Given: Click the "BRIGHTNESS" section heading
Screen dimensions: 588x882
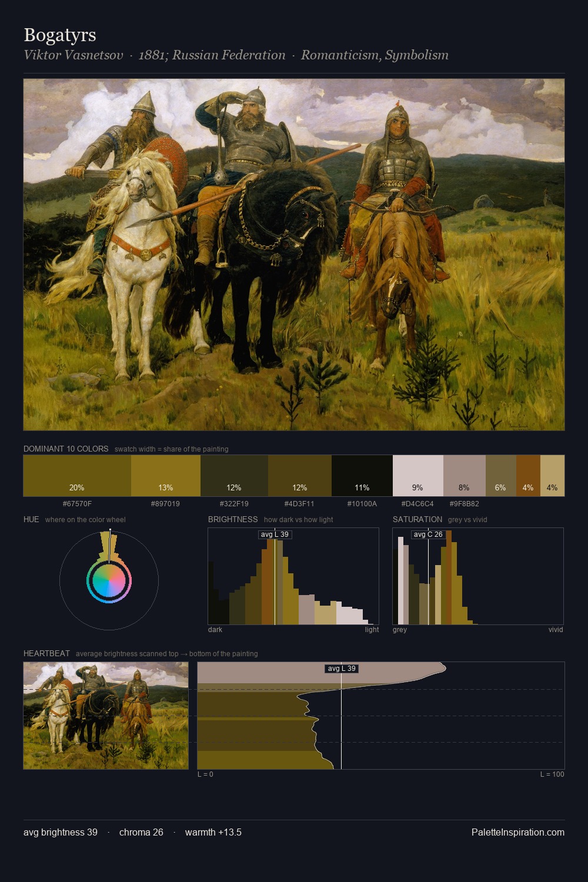Looking at the screenshot, I should point(233,519).
